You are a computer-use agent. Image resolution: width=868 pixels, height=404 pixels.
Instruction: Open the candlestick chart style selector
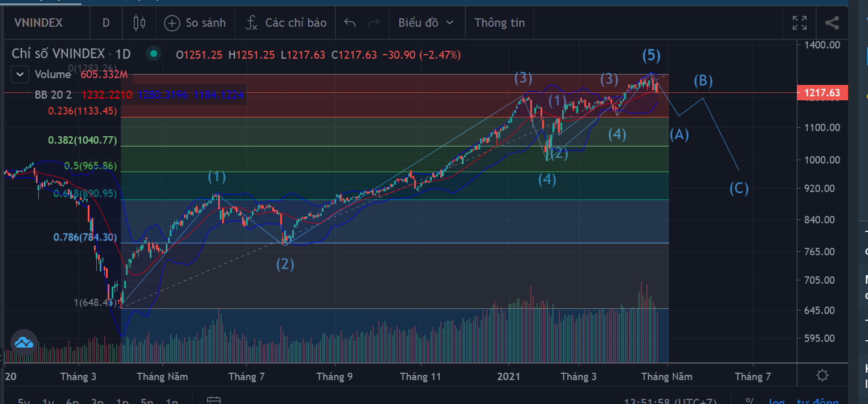139,23
